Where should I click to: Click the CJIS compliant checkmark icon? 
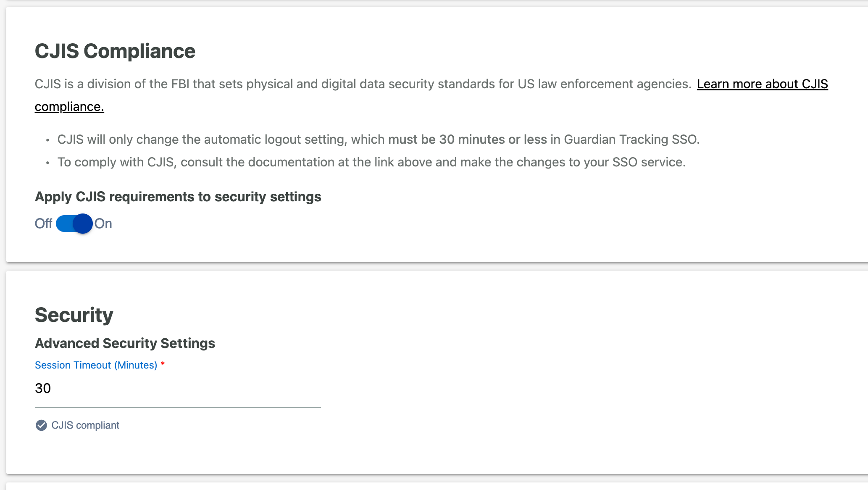[41, 425]
